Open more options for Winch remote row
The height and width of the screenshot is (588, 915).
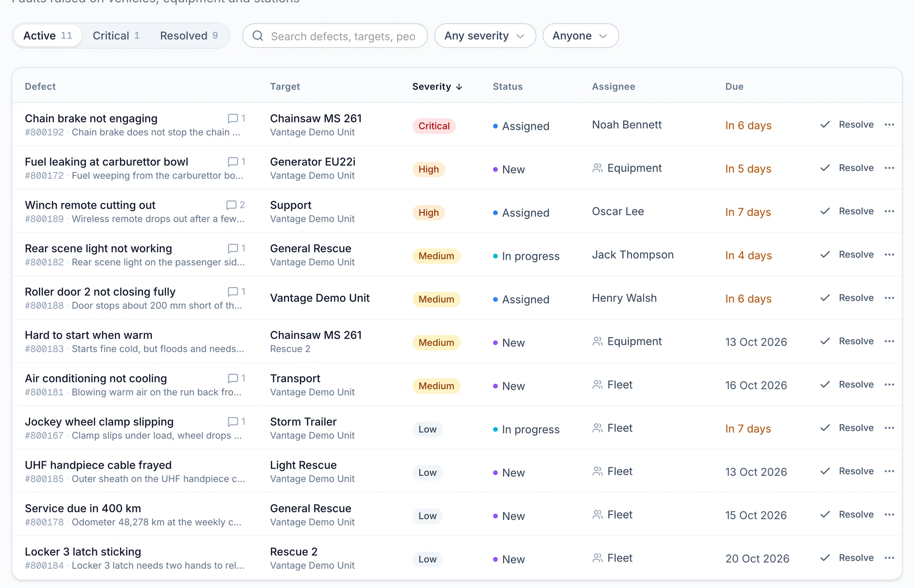889,211
